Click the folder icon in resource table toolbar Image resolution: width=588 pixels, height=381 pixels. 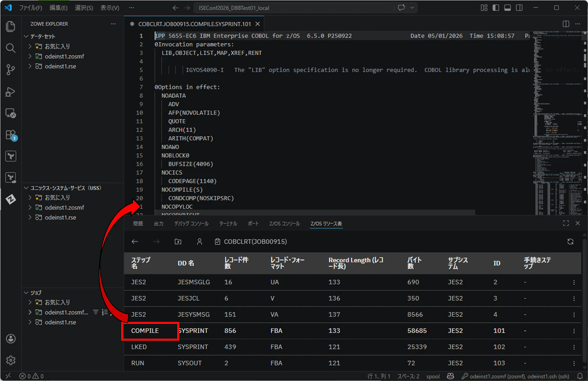click(x=178, y=242)
